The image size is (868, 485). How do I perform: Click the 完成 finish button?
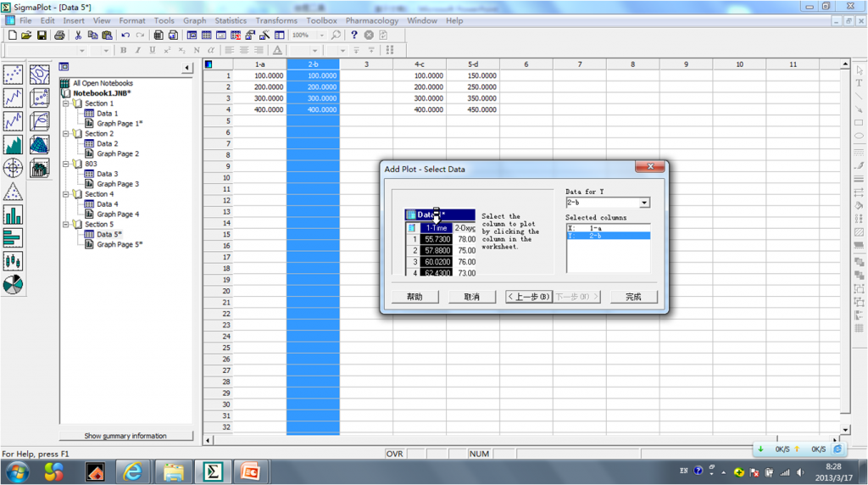point(633,297)
